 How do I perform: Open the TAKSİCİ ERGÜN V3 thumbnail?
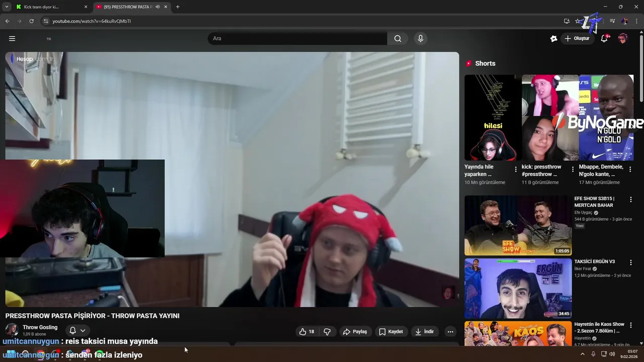pos(518,289)
